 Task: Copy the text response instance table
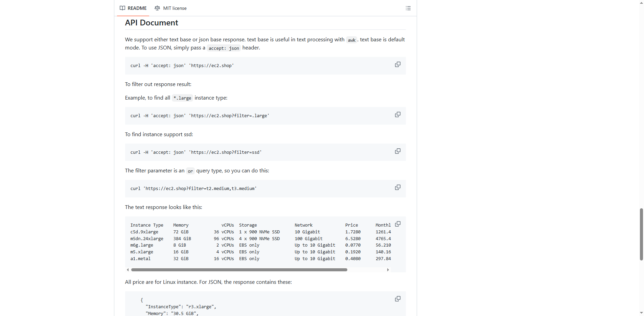397,224
